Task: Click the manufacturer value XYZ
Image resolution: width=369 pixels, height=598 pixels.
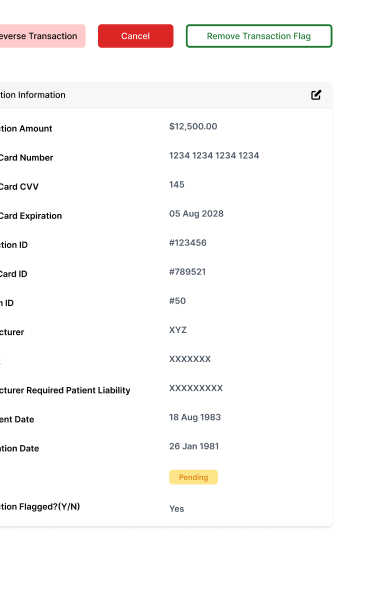Action: pyautogui.click(x=178, y=330)
